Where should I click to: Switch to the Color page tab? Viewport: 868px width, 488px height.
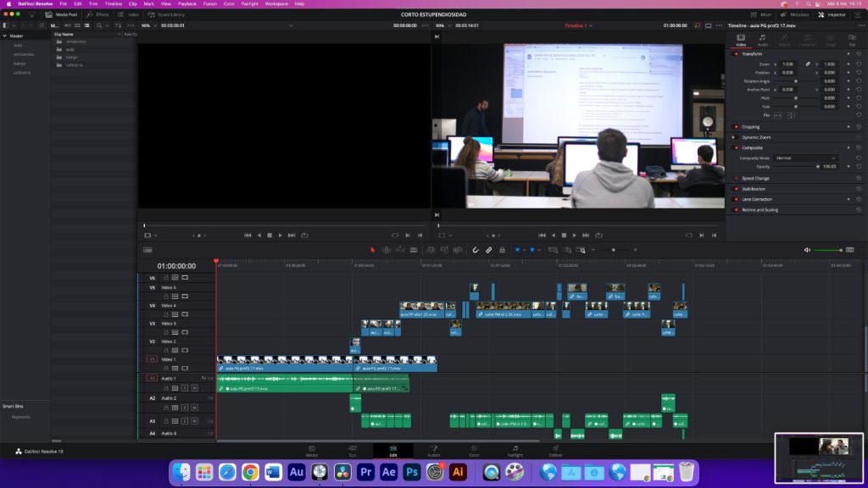click(x=475, y=451)
